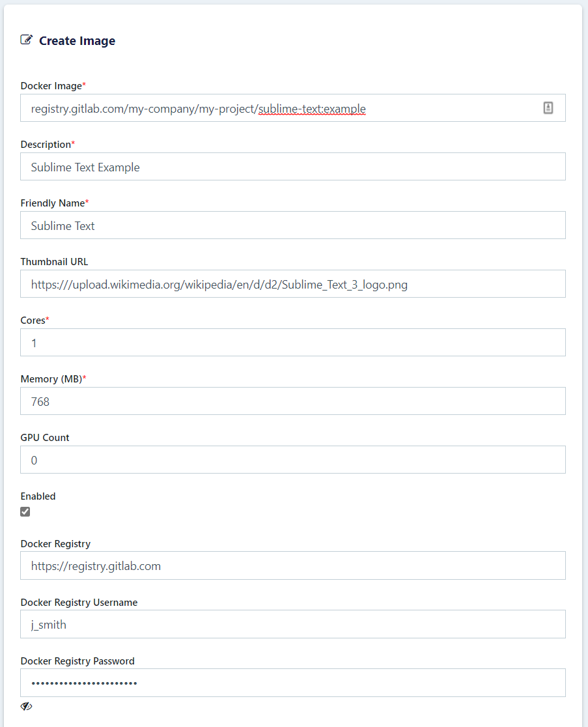Image resolution: width=588 pixels, height=727 pixels.
Task: Click the Docker Registry URL field
Action: [293, 565]
